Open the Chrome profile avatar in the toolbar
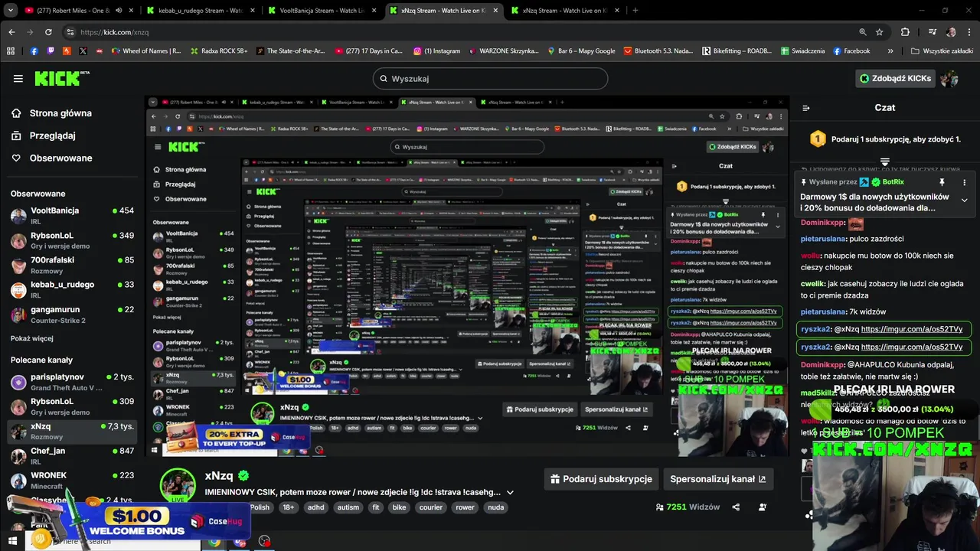980x551 pixels. [951, 32]
